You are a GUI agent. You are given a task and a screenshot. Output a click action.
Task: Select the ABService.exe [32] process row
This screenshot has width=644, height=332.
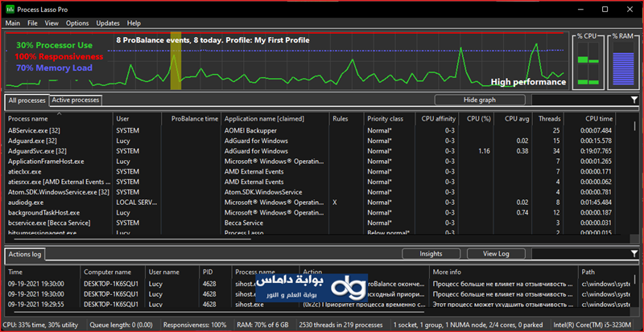pyautogui.click(x=310, y=130)
